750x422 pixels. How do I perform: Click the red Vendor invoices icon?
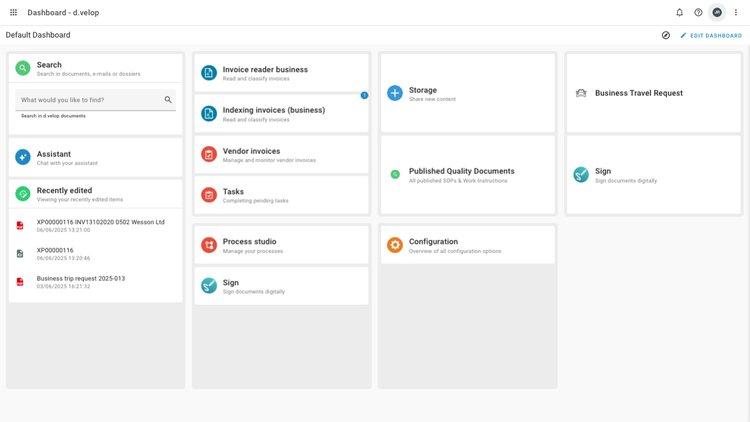pos(209,155)
